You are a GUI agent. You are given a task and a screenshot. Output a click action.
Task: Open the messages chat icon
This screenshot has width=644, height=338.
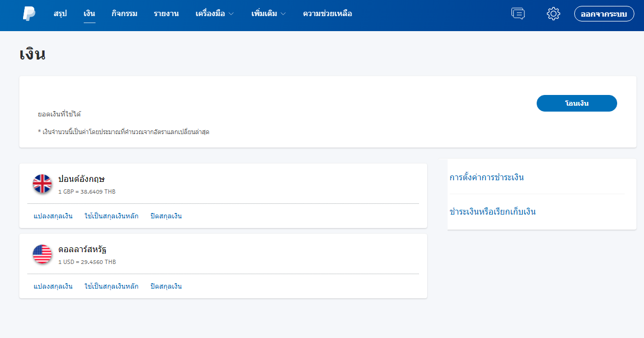517,14
